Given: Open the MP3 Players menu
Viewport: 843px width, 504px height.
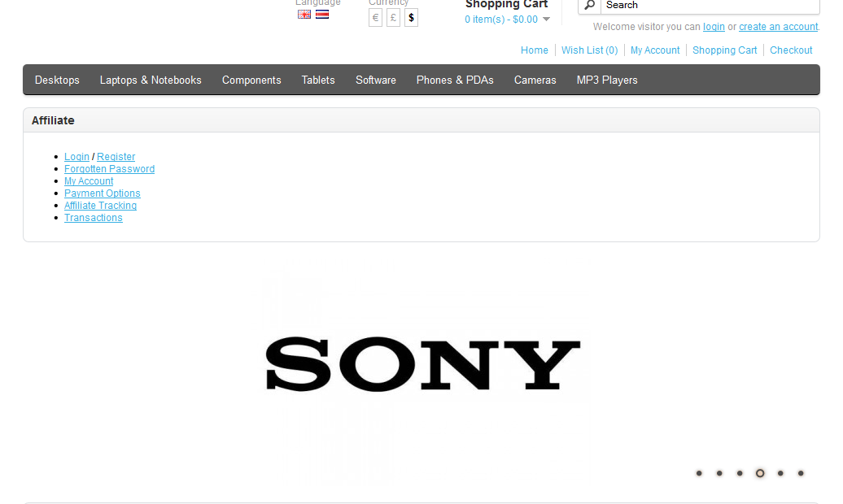Looking at the screenshot, I should [x=607, y=80].
